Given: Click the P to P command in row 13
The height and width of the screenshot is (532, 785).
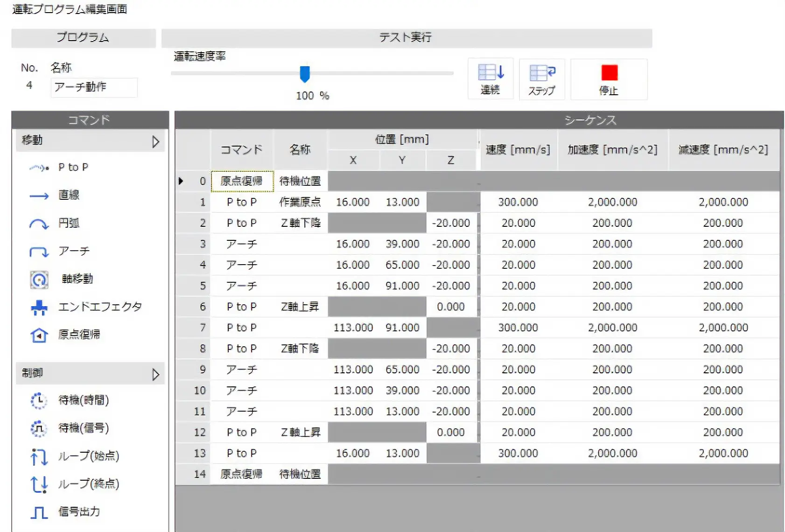Looking at the screenshot, I should click(x=242, y=454).
